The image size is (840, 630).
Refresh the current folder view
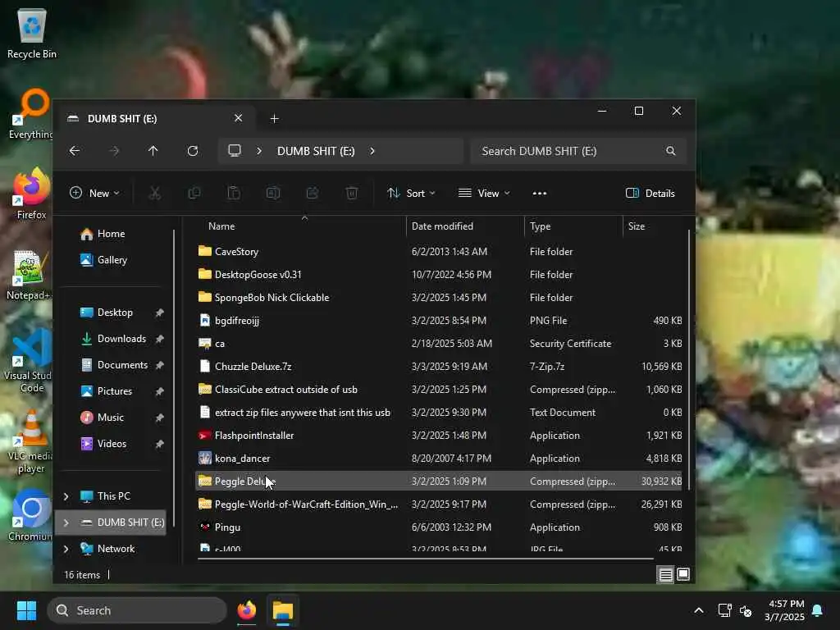click(193, 151)
